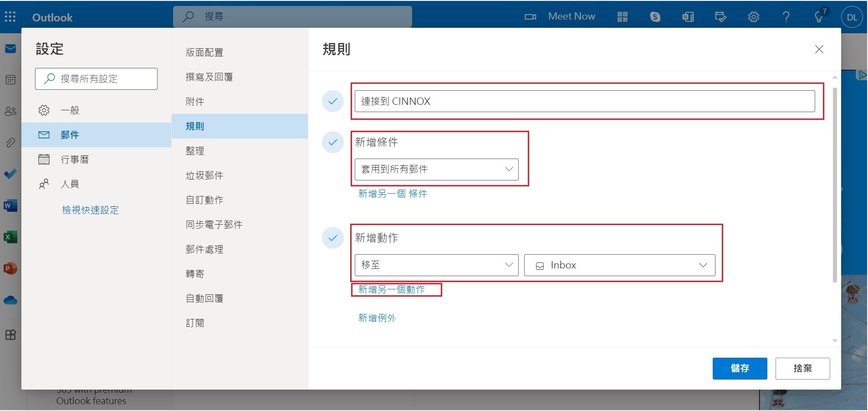Click the rules panel vertical scrollbar

coord(835,182)
